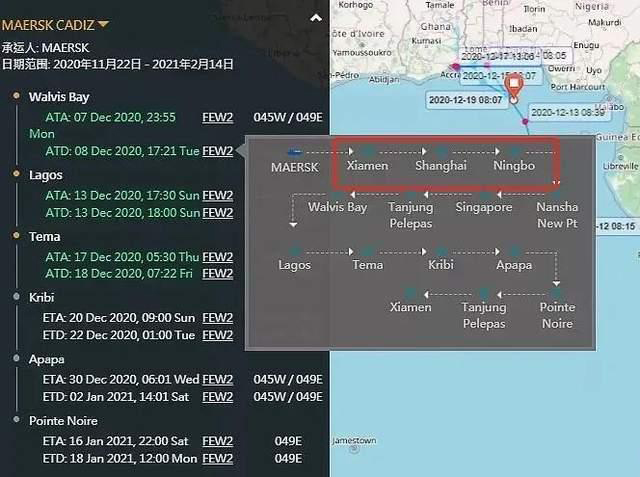Select the Tema timeline bullet

(16, 235)
